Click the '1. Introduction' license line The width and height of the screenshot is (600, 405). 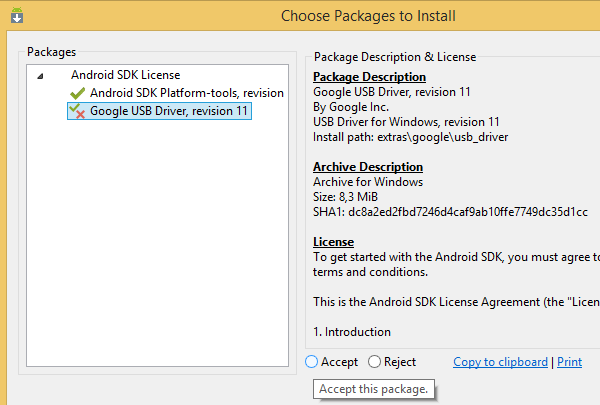tap(352, 332)
